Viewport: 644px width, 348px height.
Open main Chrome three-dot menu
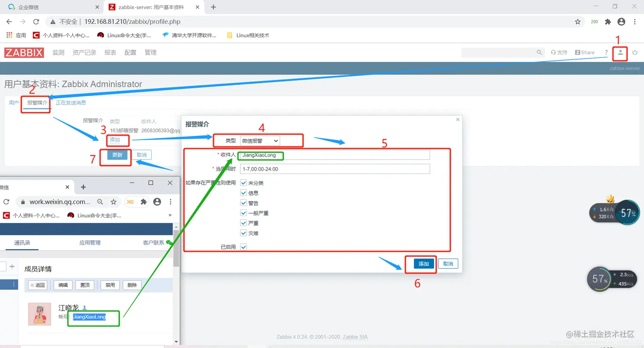[635, 22]
